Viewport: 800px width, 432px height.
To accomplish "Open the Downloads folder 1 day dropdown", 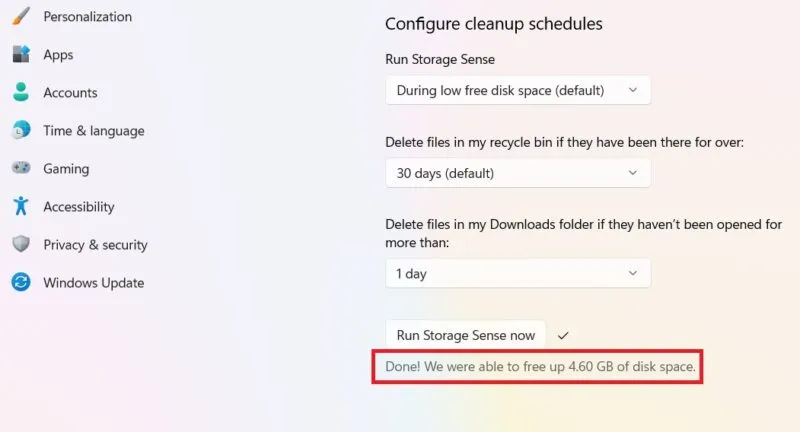I will (x=517, y=273).
